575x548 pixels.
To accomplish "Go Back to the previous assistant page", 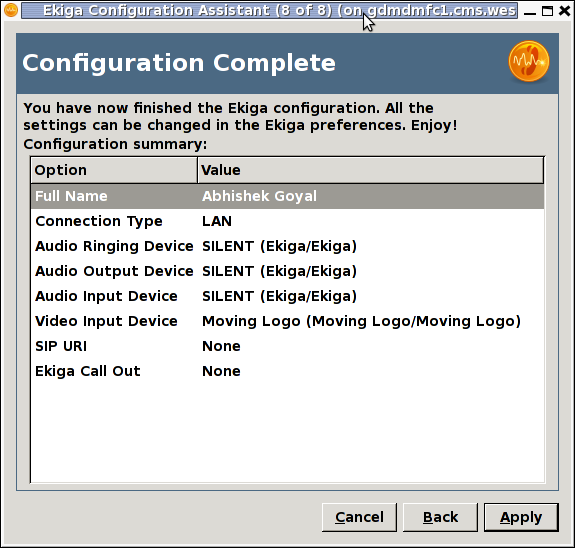I will (440, 517).
